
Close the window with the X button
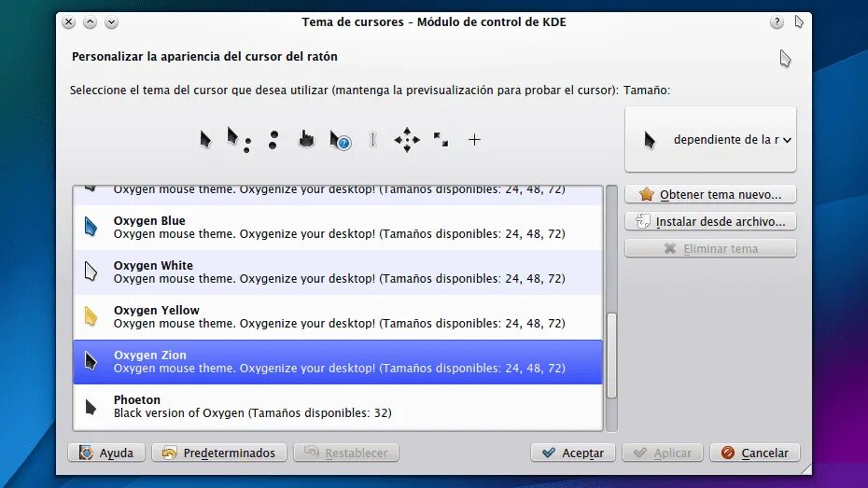pos(68,22)
